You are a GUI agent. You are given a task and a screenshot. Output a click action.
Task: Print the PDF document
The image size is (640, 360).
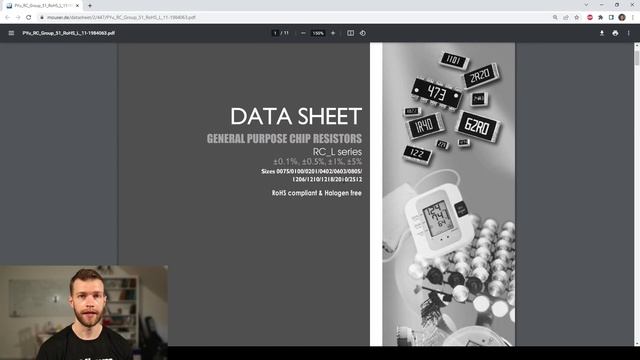point(615,33)
